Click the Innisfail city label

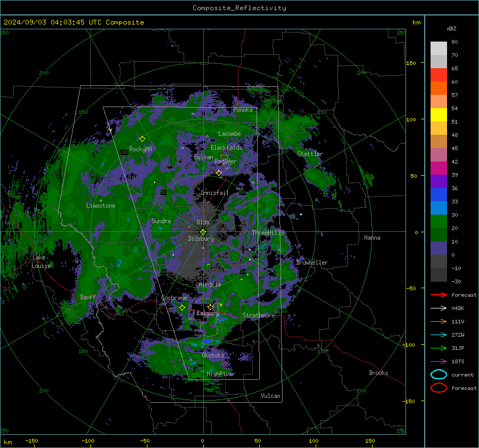(214, 193)
